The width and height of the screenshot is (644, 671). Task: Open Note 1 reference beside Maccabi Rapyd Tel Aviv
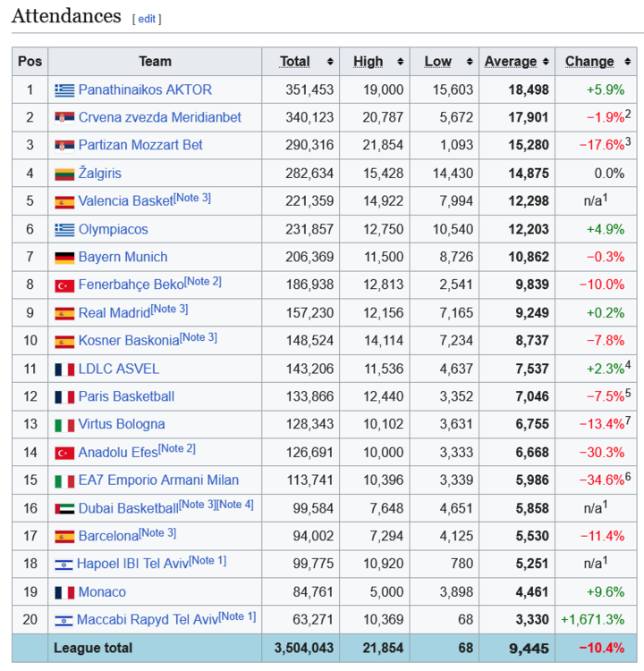tap(237, 616)
